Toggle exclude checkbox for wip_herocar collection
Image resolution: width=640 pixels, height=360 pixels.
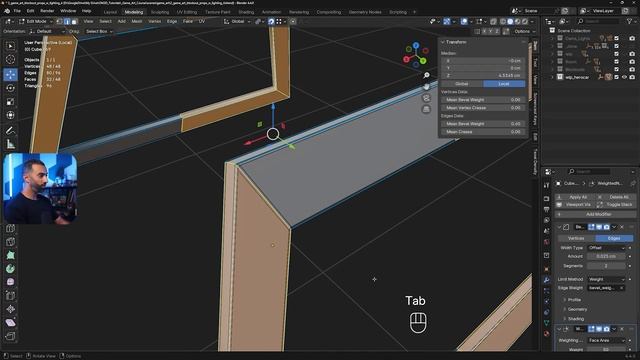pyautogui.click(x=617, y=77)
